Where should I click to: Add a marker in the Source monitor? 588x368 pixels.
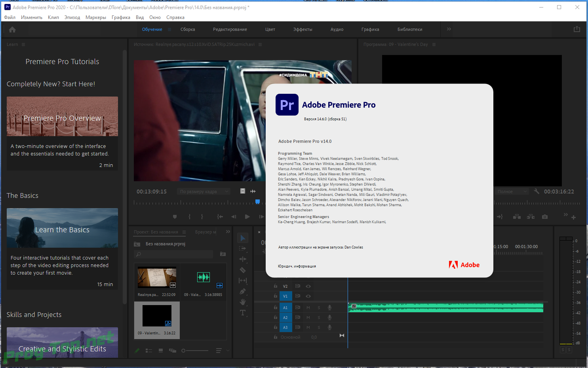coord(175,216)
